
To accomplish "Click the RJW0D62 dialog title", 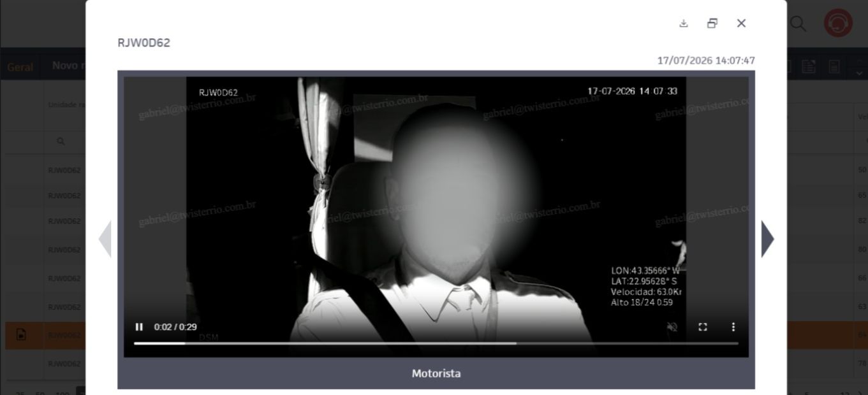I will [143, 43].
